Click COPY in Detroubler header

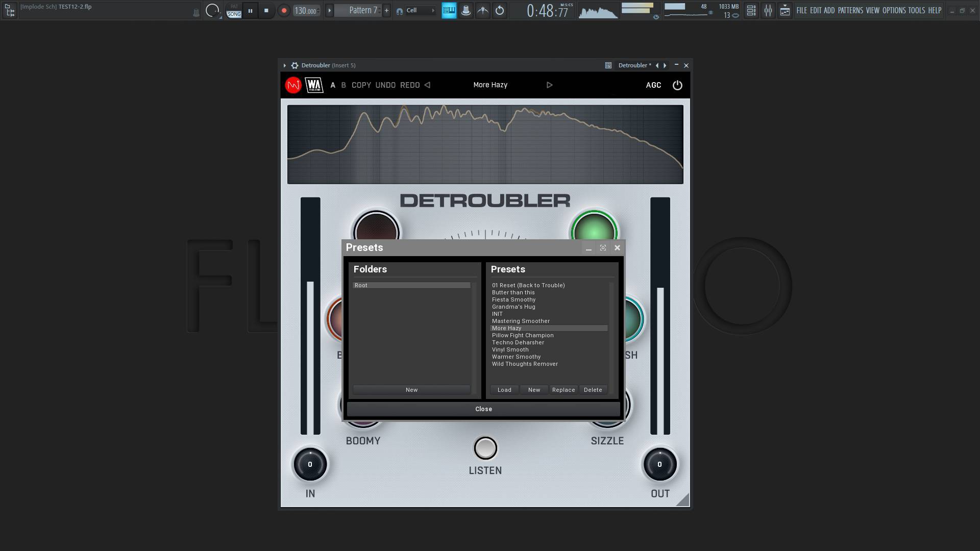pyautogui.click(x=361, y=85)
